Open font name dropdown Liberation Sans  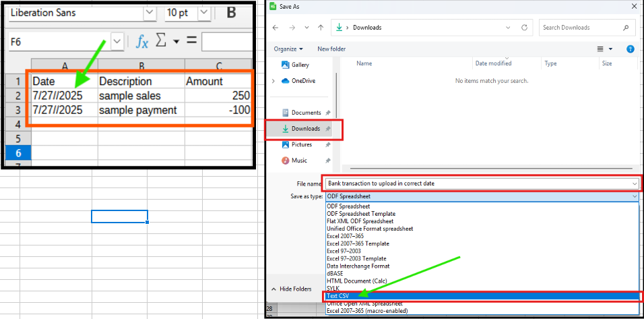point(149,13)
